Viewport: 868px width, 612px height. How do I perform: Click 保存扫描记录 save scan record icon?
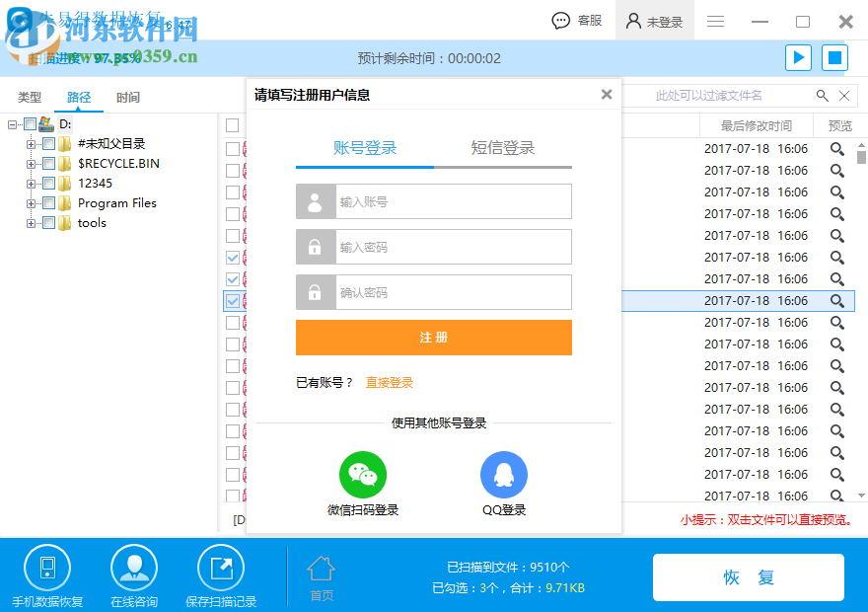[x=220, y=568]
